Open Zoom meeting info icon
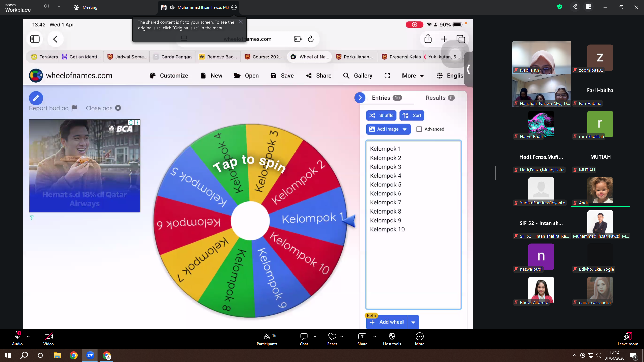Viewport: 644px width, 362px height. (x=47, y=6)
